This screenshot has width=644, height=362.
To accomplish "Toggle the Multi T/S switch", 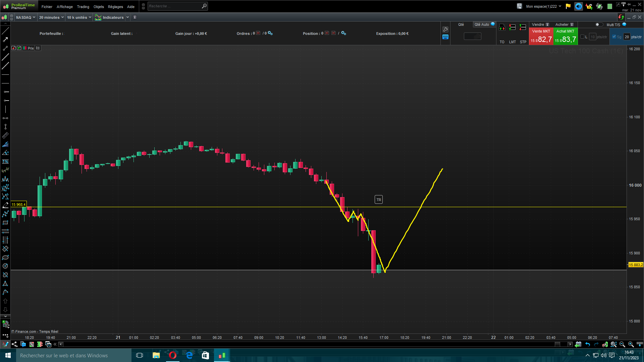I will point(599,24).
